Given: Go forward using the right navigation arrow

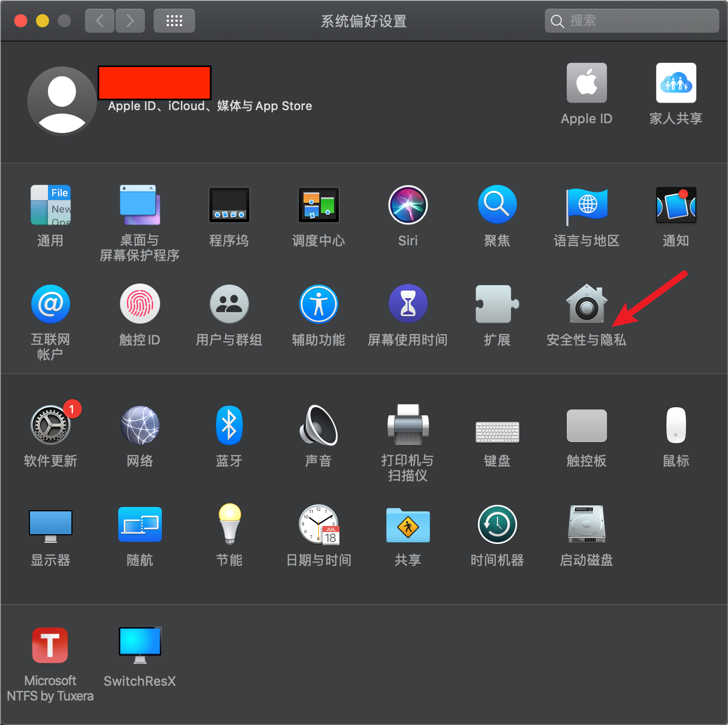Looking at the screenshot, I should [130, 20].
